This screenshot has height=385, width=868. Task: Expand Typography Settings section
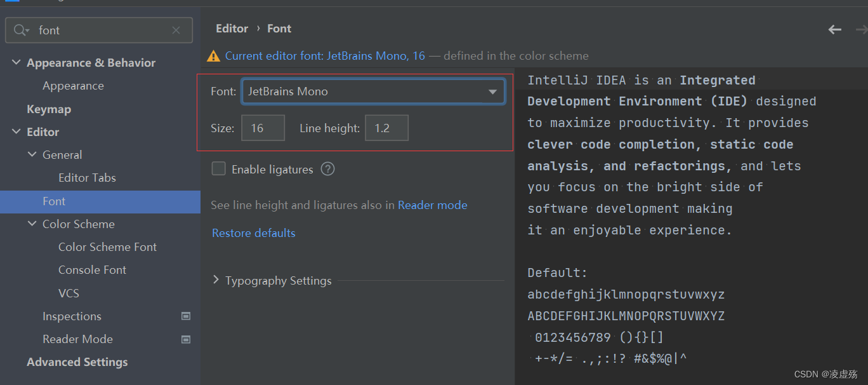(x=216, y=280)
